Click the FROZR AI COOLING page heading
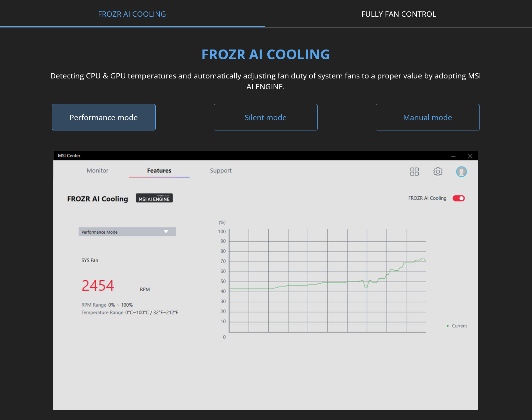 (266, 54)
